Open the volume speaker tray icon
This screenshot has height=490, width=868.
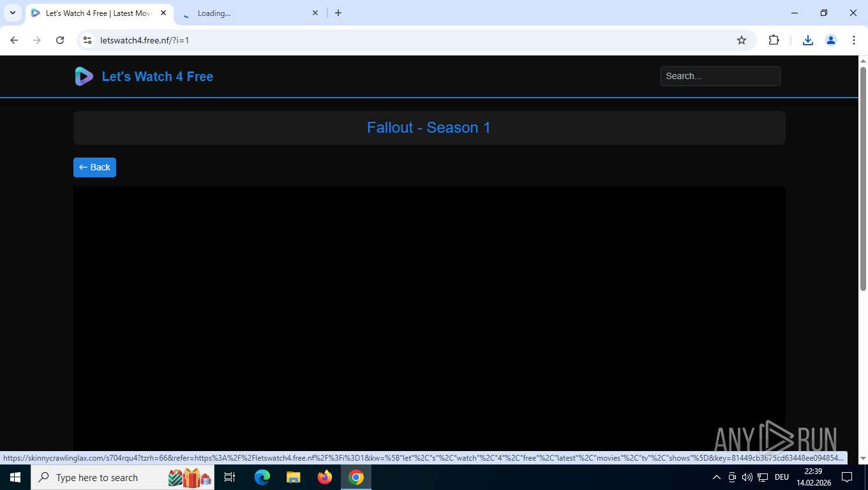[747, 477]
